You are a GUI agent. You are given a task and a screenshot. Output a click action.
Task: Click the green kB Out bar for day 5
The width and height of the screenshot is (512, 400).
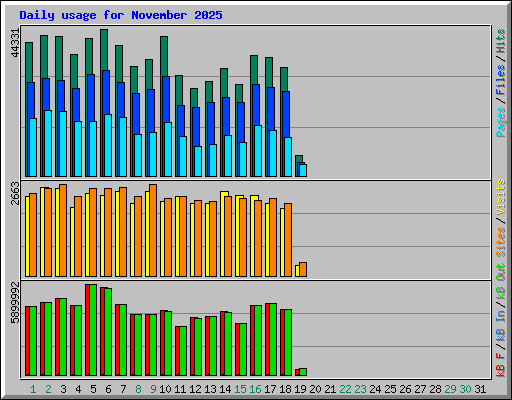pos(93,330)
